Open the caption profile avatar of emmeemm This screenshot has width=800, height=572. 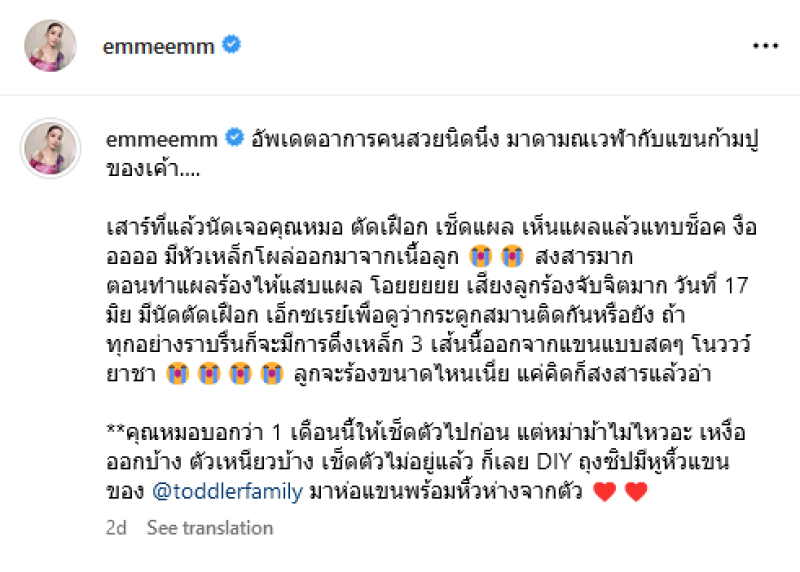50,148
